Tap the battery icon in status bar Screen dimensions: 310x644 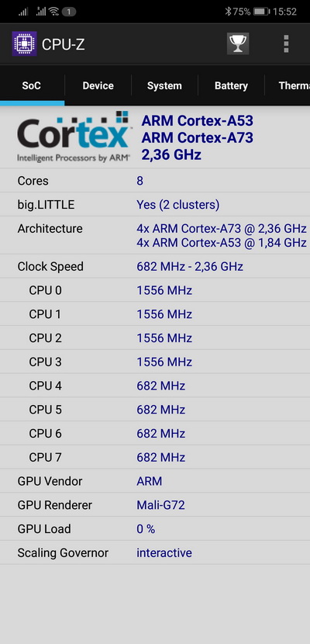click(261, 12)
